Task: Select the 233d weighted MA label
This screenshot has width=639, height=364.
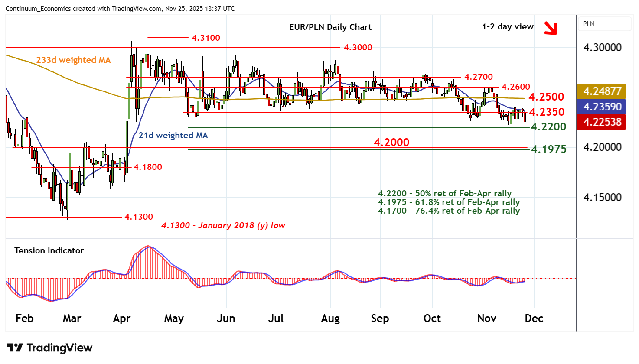Action: click(73, 60)
